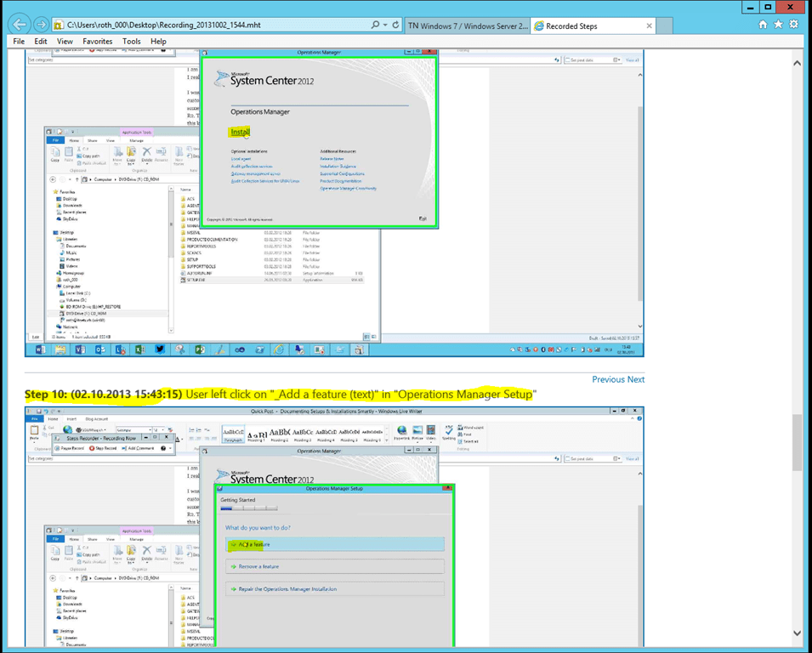Image resolution: width=812 pixels, height=653 pixels.
Task: Click the Step 10 heading text
Action: point(280,395)
